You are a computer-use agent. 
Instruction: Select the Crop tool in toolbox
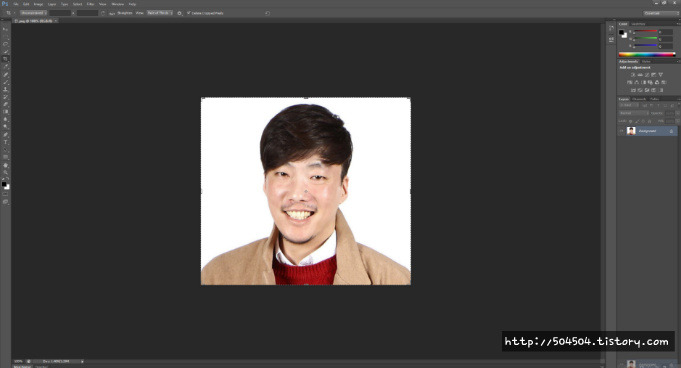tap(5, 59)
